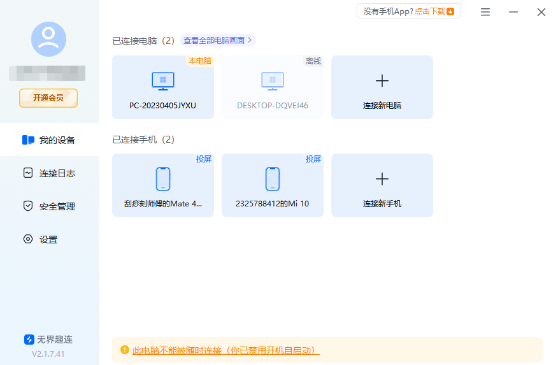Image resolution: width=553 pixels, height=365 pixels.
Task: Click the 没有手机App?点击下载 button
Action: pos(409,11)
